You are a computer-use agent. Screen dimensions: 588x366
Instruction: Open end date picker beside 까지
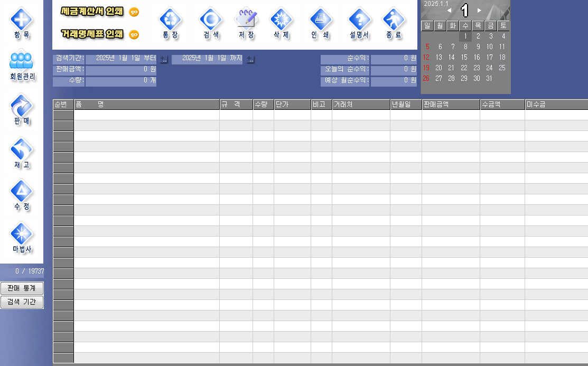coord(250,59)
